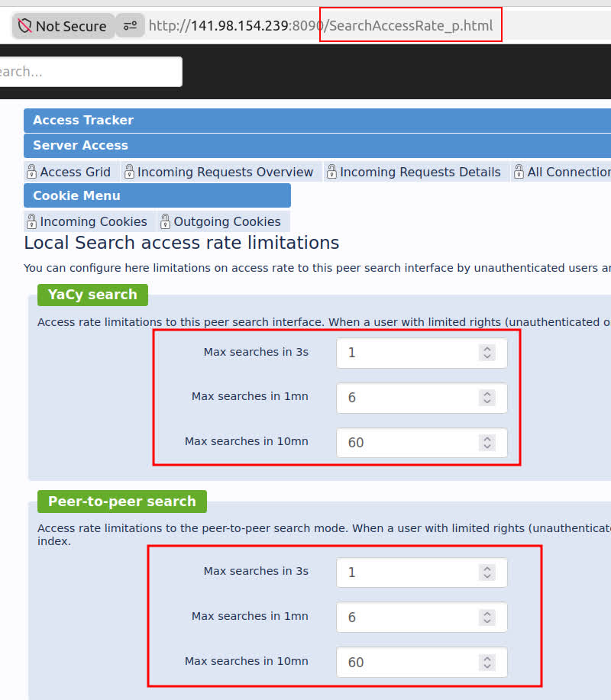
Task: Click the Peer-to-peer 'Max searches in 3s' label
Action: (x=256, y=571)
